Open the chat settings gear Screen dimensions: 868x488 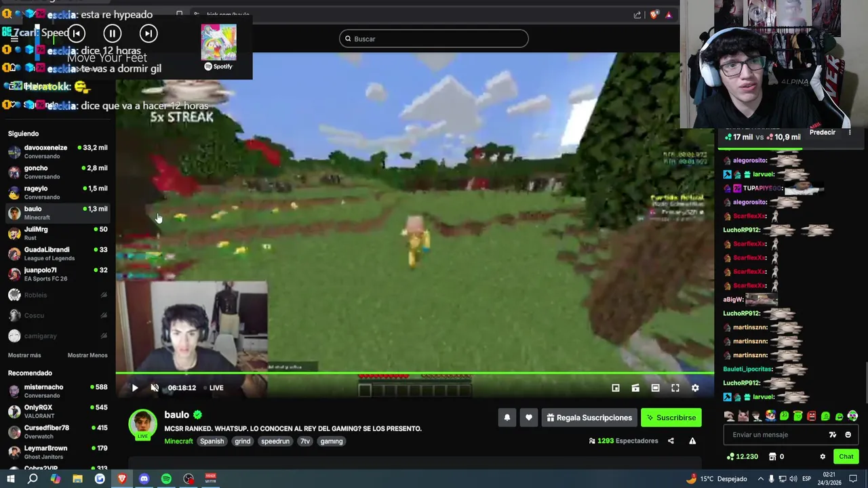[823, 457]
